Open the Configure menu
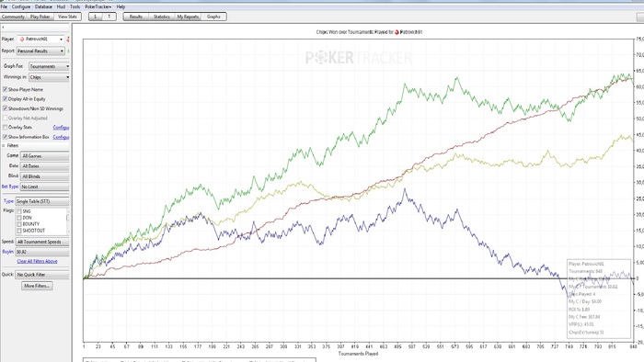644x362 pixels. [21, 7]
